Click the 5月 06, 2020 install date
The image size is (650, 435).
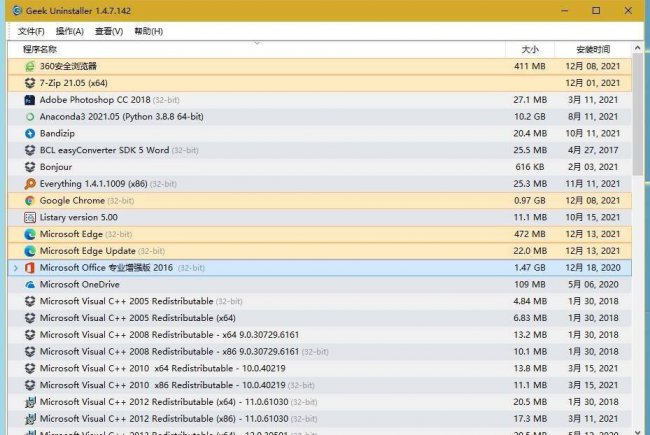pos(593,284)
